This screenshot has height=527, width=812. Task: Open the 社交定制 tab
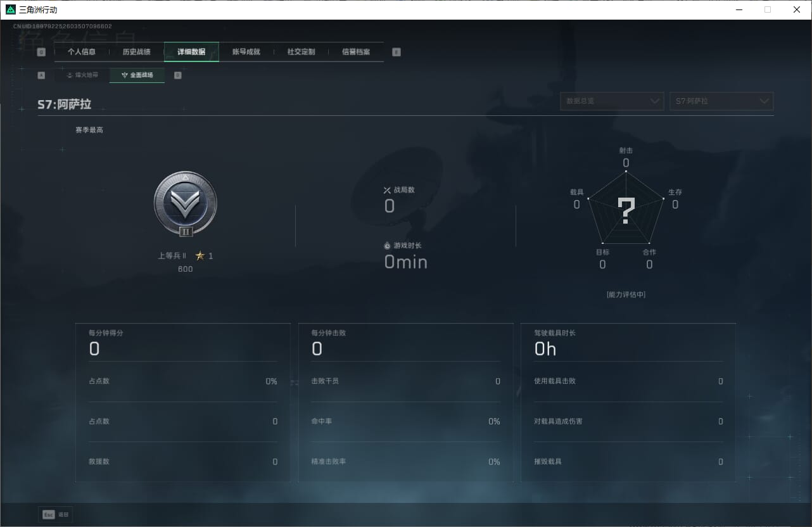coord(301,52)
